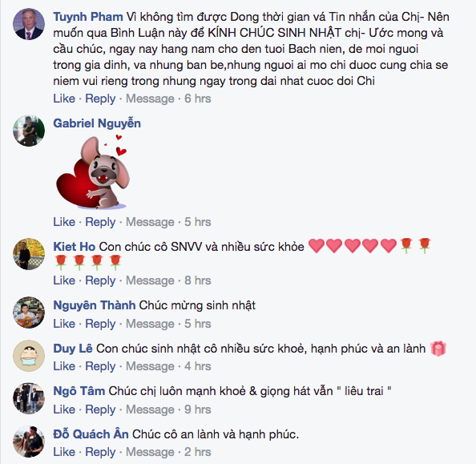This screenshot has height=464, width=476.
Task: Click Kiet Ho's profile avatar
Action: [x=29, y=254]
